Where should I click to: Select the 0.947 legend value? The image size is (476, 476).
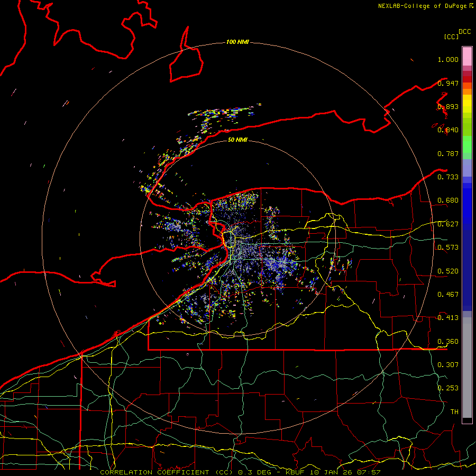pos(448,83)
